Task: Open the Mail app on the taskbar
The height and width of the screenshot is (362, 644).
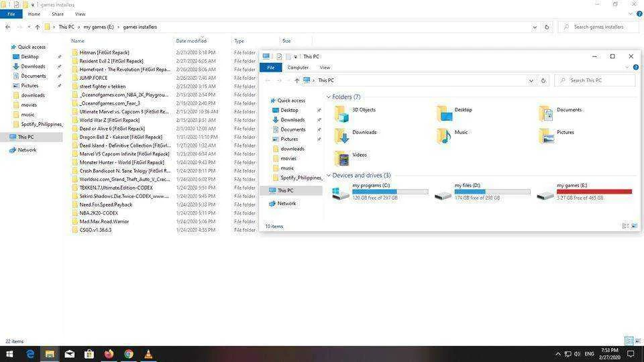Action: (x=69, y=354)
